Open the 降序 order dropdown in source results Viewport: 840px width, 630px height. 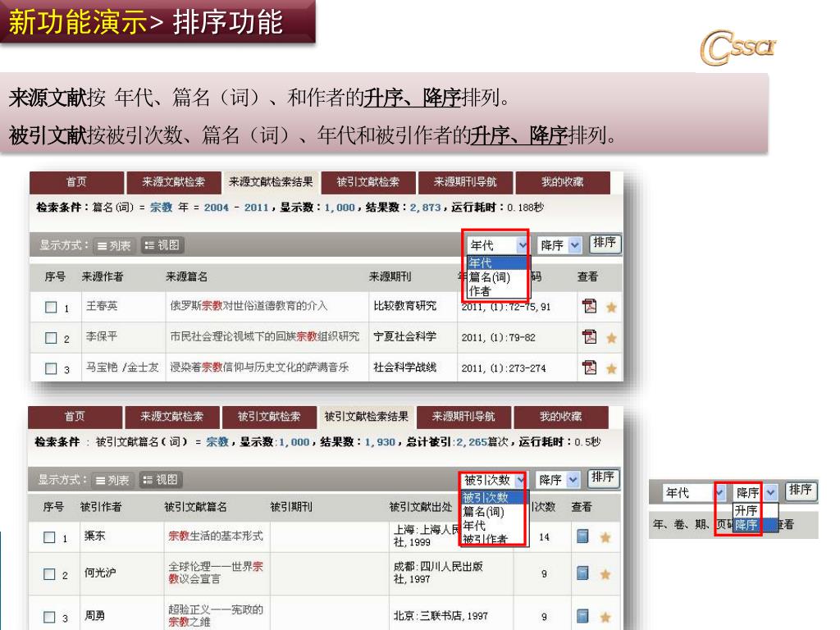click(559, 245)
